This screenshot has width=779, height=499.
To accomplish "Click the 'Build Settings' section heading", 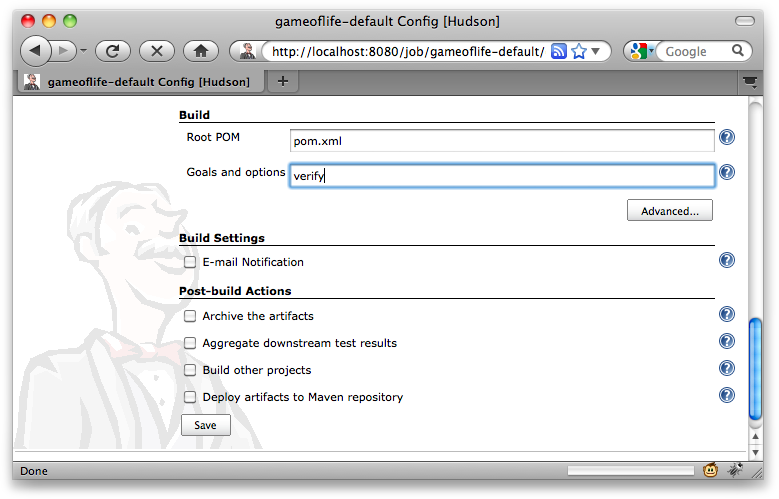I will tap(222, 238).
